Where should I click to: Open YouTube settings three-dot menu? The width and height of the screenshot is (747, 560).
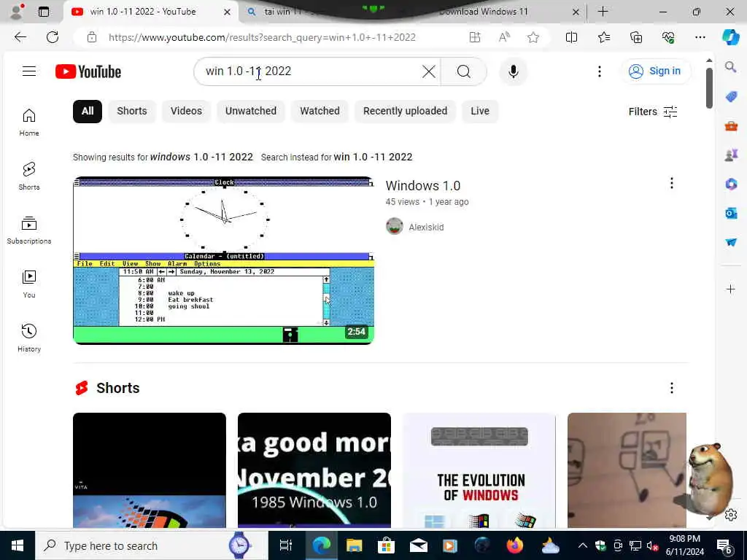click(600, 71)
